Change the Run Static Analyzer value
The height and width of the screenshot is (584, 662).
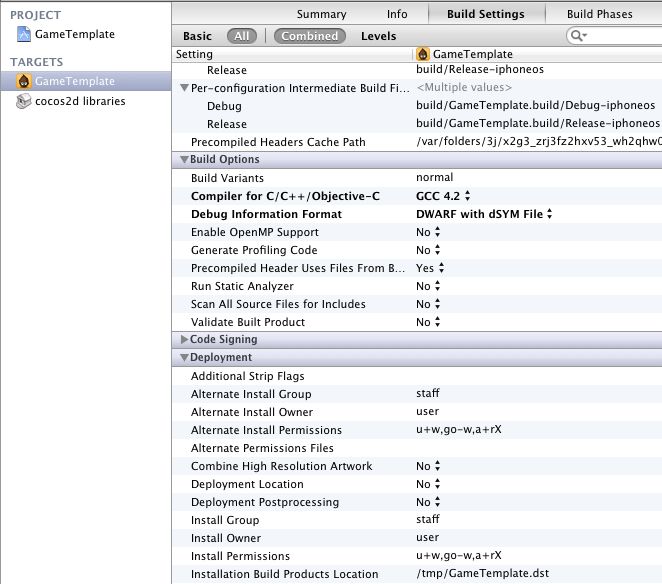428,286
